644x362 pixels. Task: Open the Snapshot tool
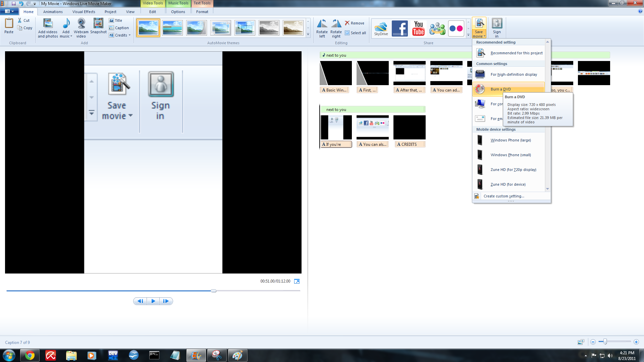(98, 27)
